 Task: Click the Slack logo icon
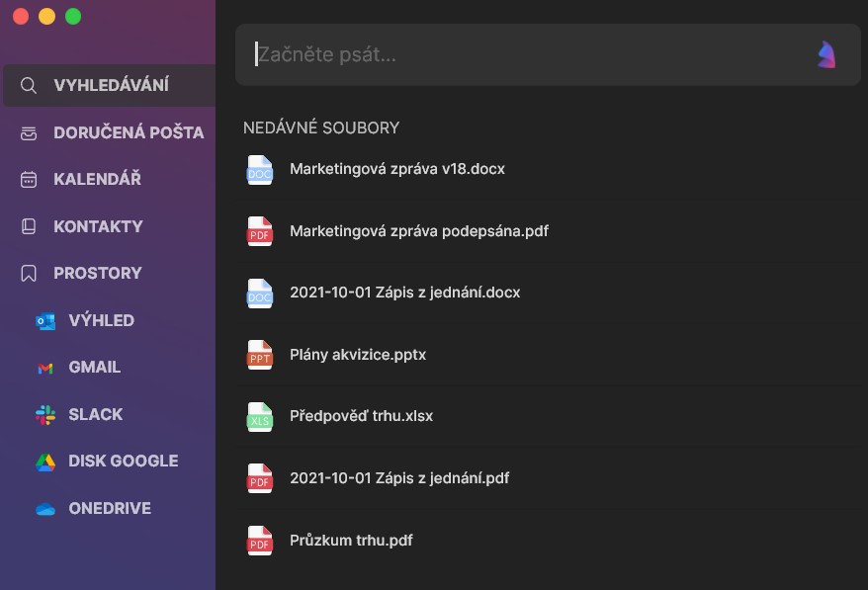tap(44, 415)
